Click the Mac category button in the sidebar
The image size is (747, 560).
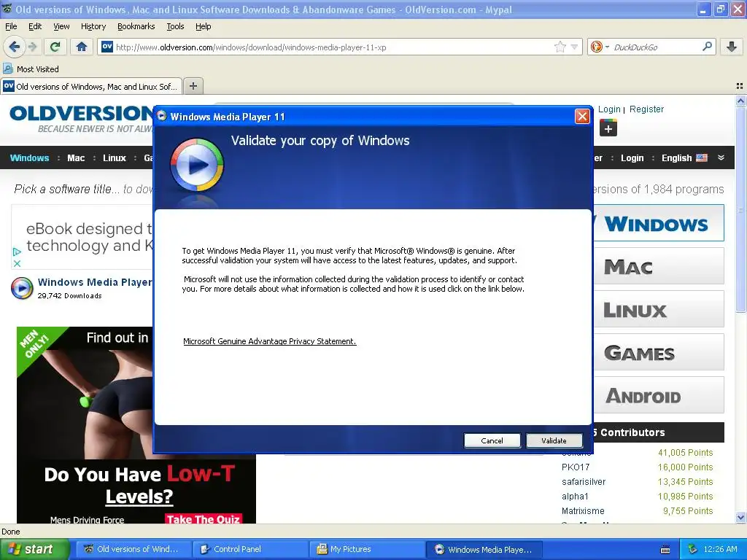pyautogui.click(x=659, y=266)
